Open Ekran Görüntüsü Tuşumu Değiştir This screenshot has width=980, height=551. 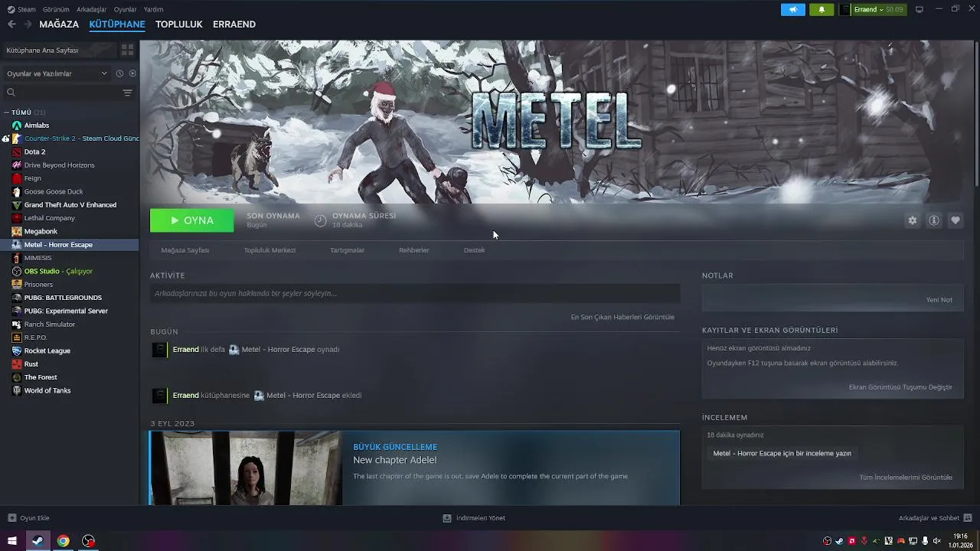(900, 387)
